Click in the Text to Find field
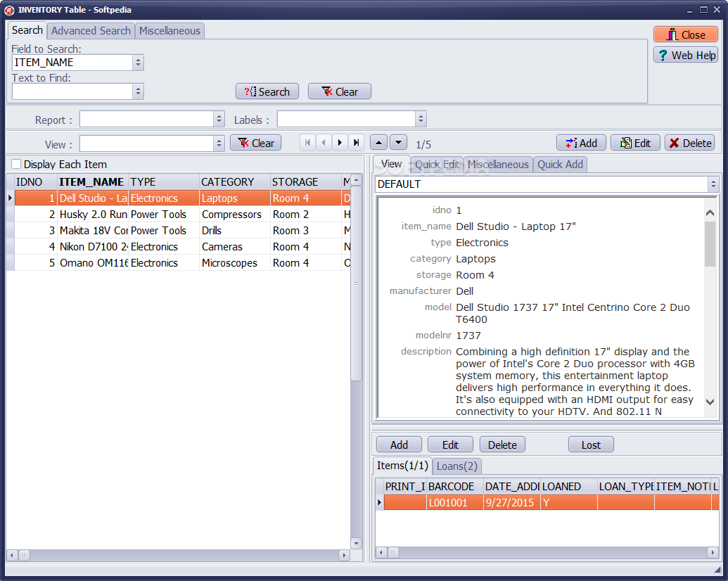The image size is (728, 581). (x=72, y=91)
